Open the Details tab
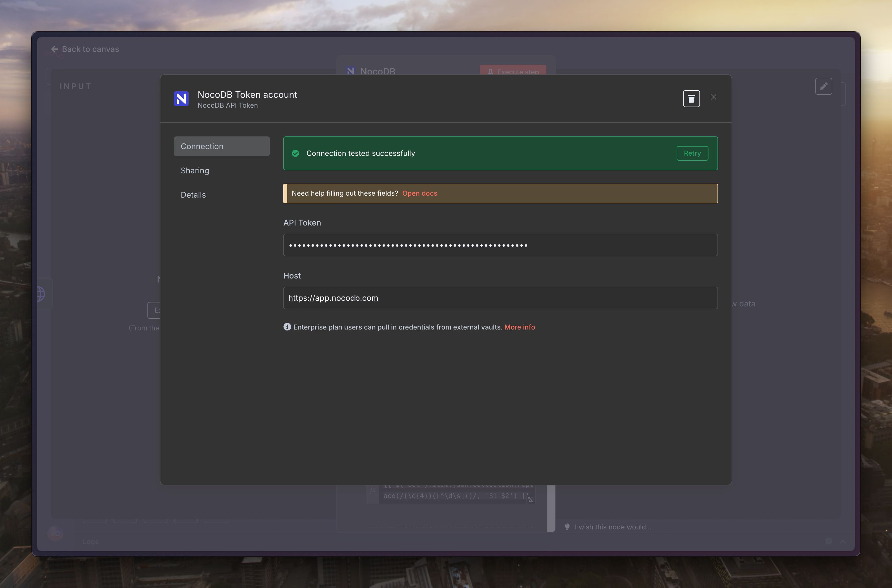The width and height of the screenshot is (892, 588). tap(193, 194)
